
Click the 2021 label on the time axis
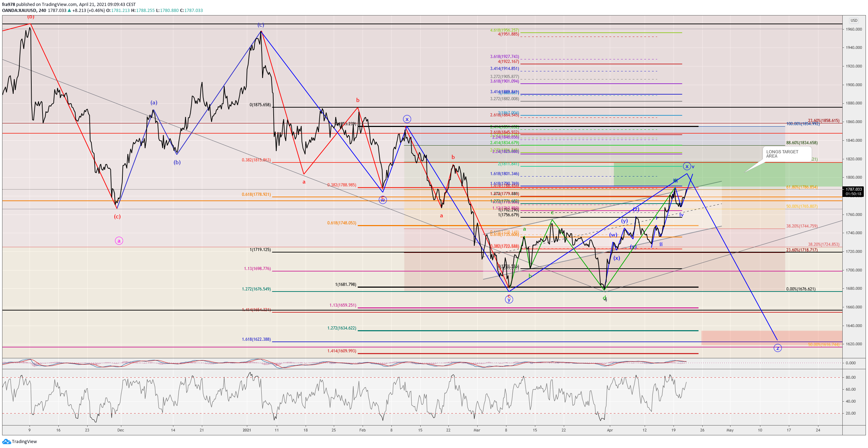pyautogui.click(x=247, y=430)
